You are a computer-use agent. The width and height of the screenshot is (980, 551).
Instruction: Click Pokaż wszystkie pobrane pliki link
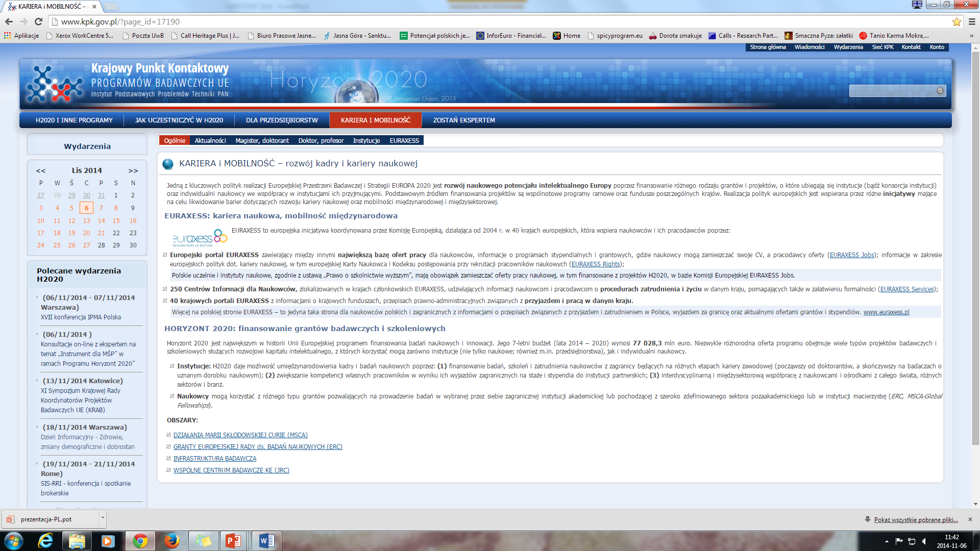(x=916, y=520)
